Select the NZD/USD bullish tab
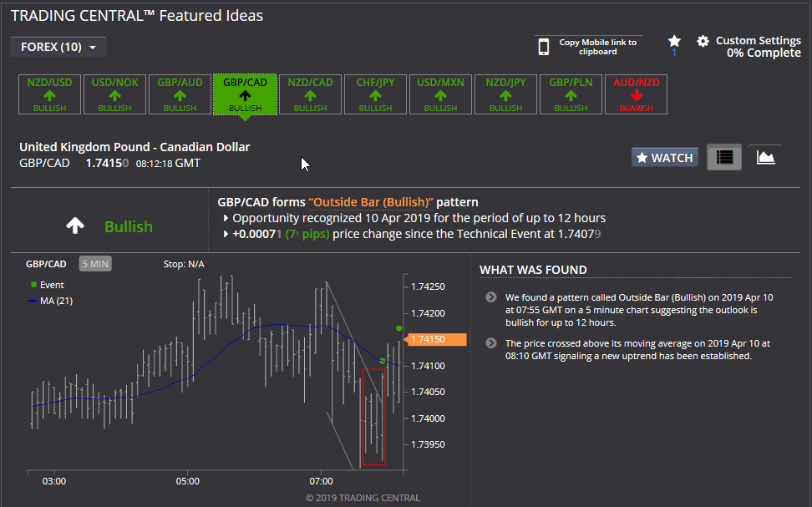Viewport: 812px width, 507px height. tap(50, 94)
